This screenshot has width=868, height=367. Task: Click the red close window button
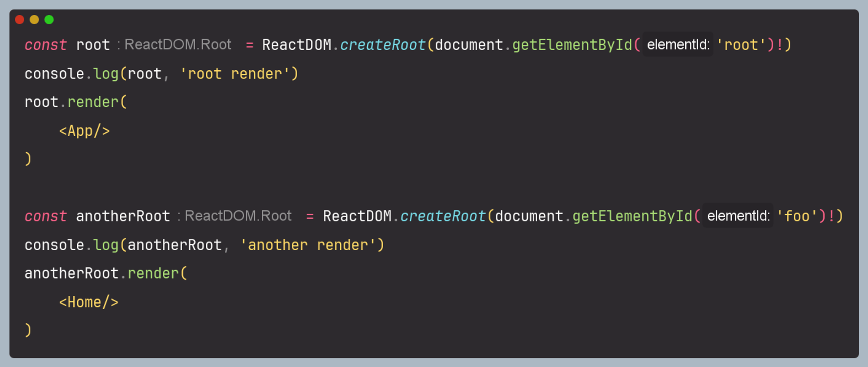tap(20, 20)
